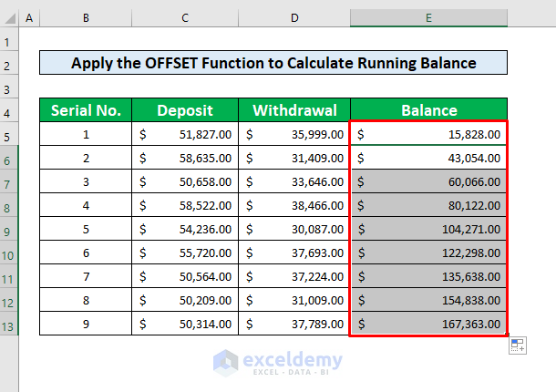
Task: Select column D header
Action: tap(293, 18)
